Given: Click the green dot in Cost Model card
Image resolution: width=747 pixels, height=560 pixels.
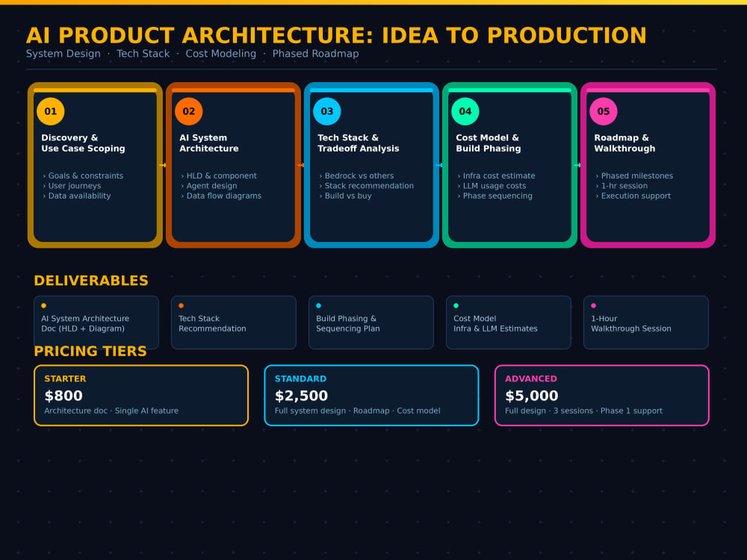Looking at the screenshot, I should tap(456, 305).
